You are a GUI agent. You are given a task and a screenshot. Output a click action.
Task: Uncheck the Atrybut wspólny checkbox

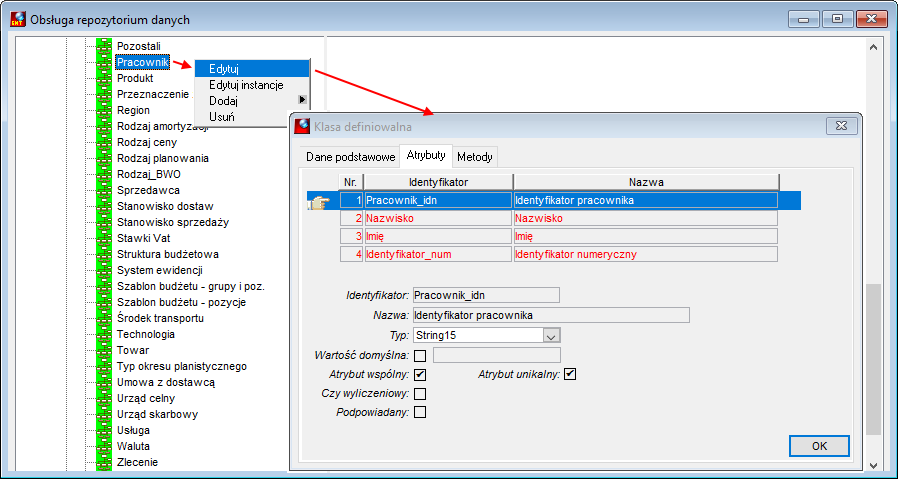(420, 375)
